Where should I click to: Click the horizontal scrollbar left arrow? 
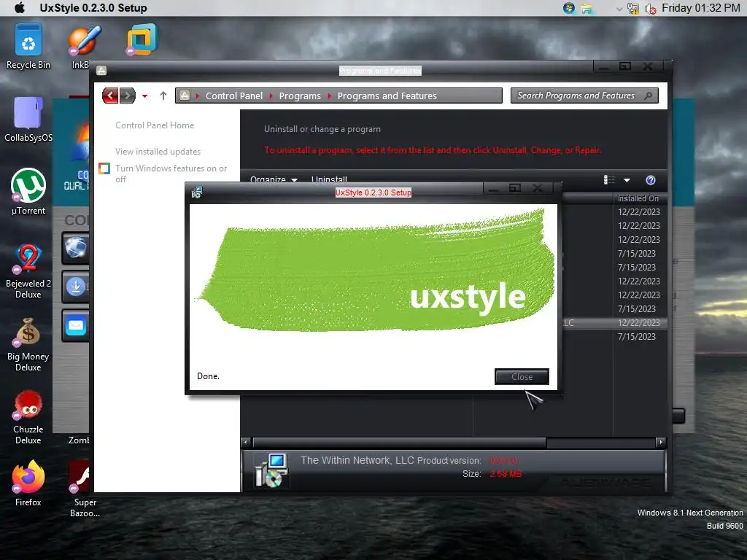pos(246,443)
